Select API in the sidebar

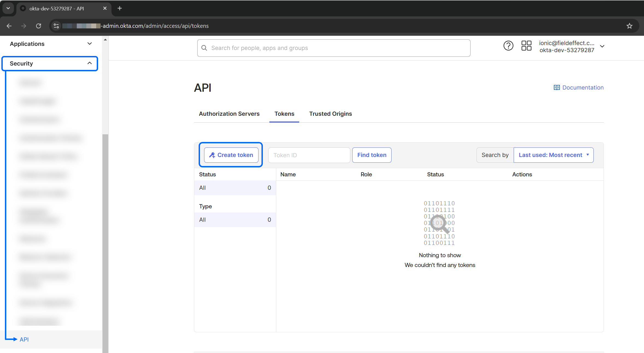pos(24,339)
